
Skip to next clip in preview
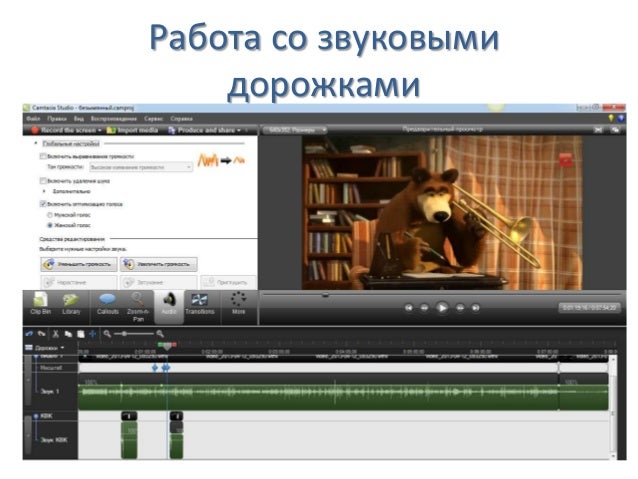pos(475,308)
